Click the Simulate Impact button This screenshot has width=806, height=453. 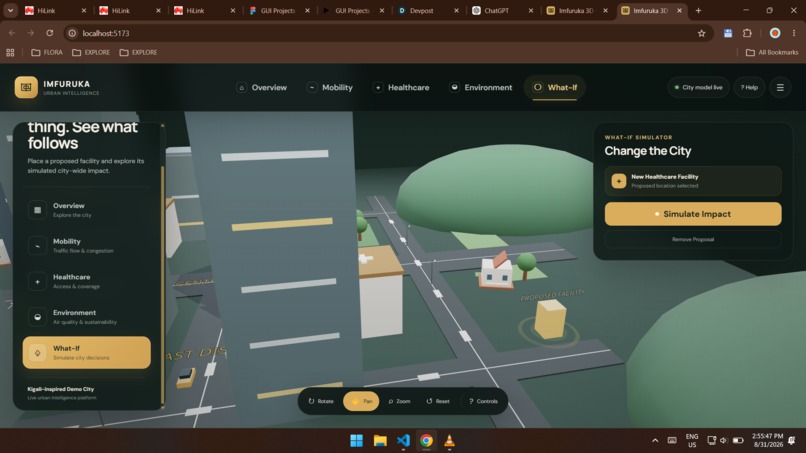pos(692,214)
